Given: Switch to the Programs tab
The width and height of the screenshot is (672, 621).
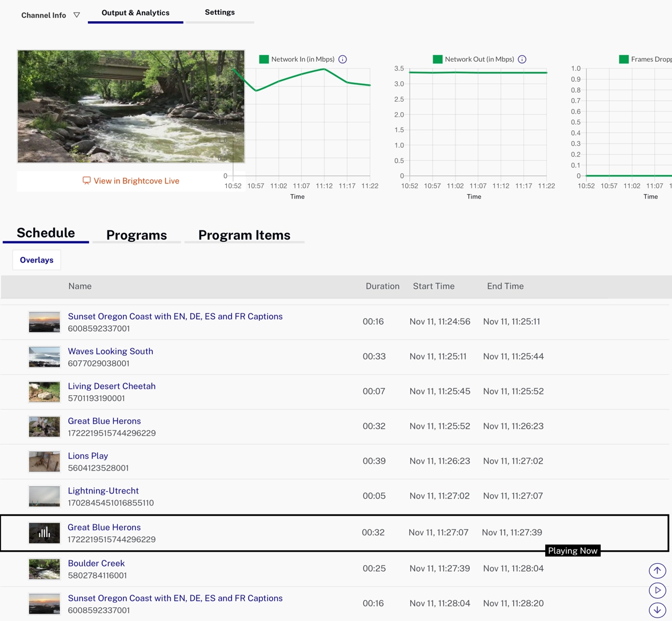Looking at the screenshot, I should (x=137, y=235).
